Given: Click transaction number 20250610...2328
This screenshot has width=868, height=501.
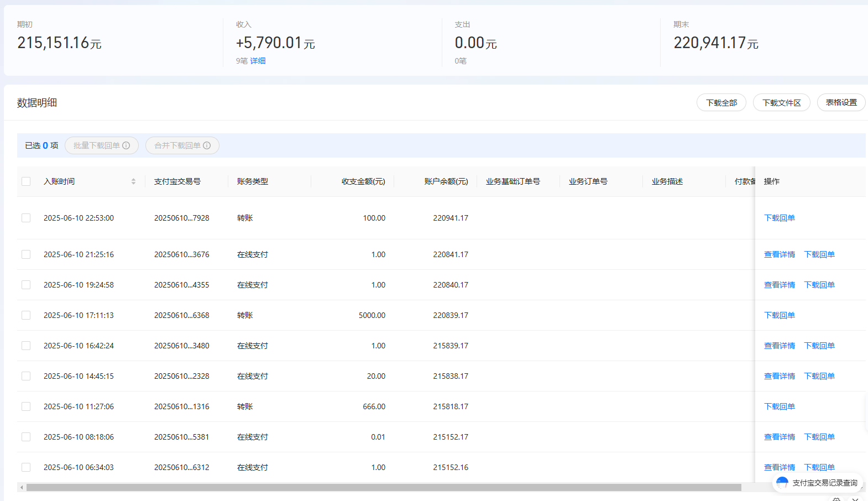Looking at the screenshot, I should click(182, 376).
